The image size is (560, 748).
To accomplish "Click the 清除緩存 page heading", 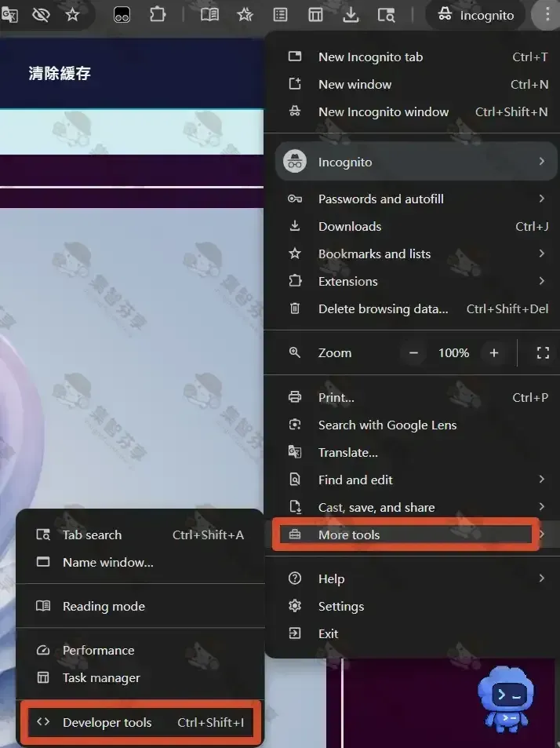I will [60, 74].
